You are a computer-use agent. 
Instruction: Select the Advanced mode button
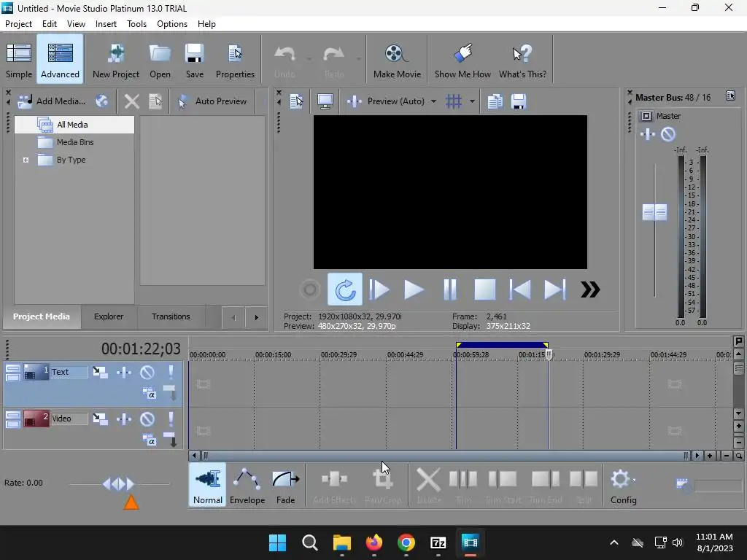(x=60, y=60)
